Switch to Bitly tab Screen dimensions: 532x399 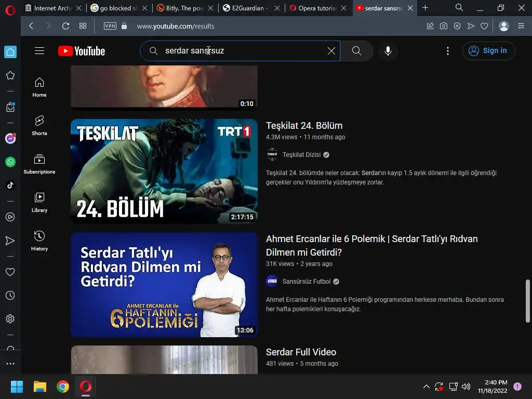pos(180,8)
